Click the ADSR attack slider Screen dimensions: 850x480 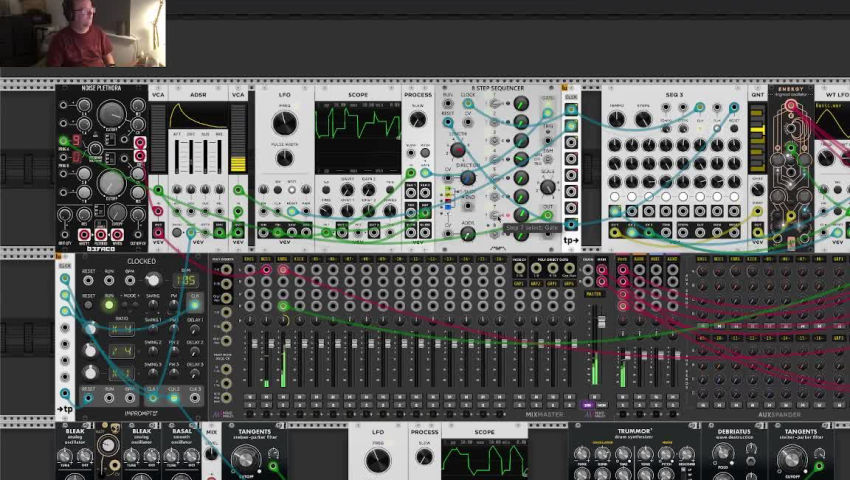(177, 156)
